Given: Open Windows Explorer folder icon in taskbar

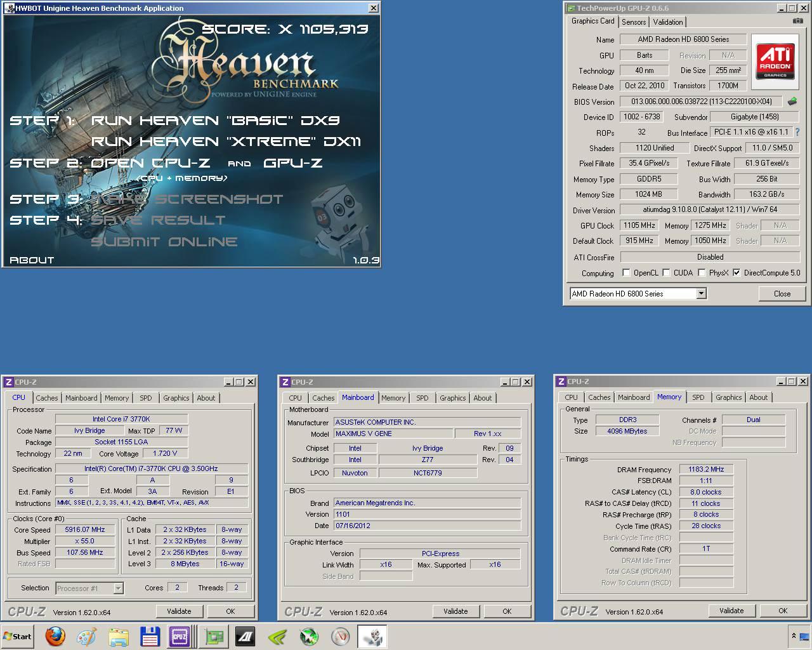Looking at the screenshot, I should (x=119, y=636).
